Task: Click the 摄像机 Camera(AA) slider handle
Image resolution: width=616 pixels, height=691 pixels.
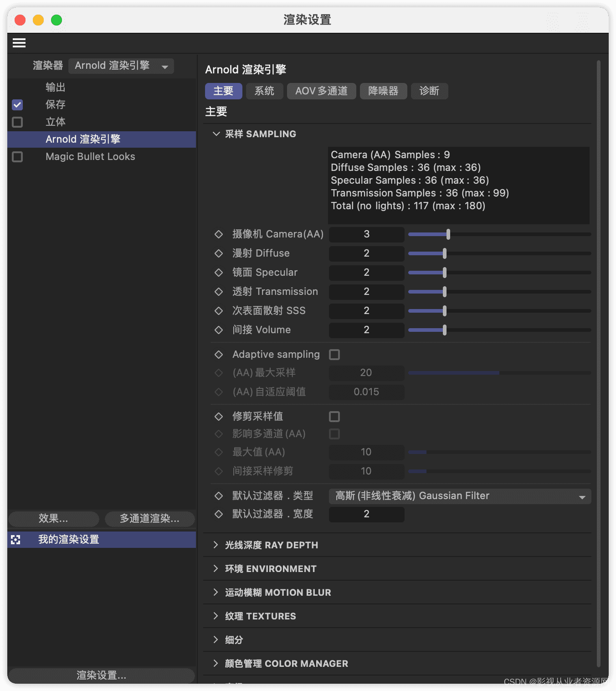Action: tap(448, 234)
